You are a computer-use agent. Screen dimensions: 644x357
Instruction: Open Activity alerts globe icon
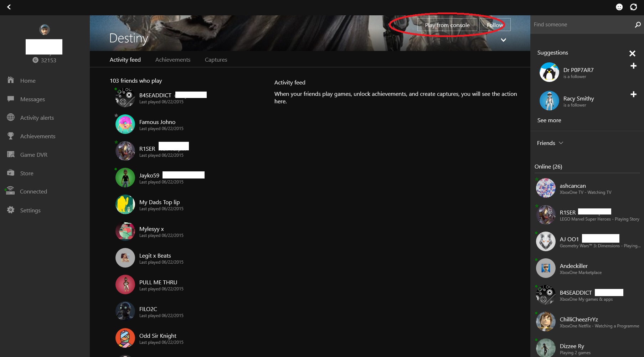coord(11,117)
